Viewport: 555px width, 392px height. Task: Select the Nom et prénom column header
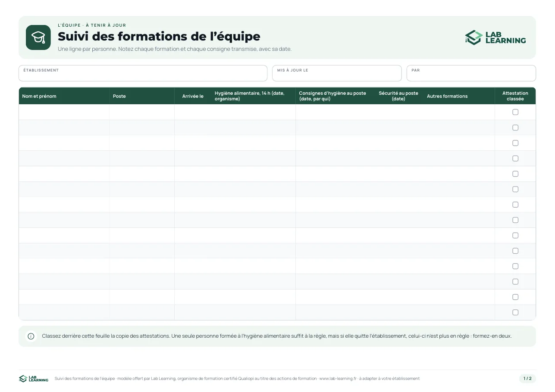pos(64,96)
